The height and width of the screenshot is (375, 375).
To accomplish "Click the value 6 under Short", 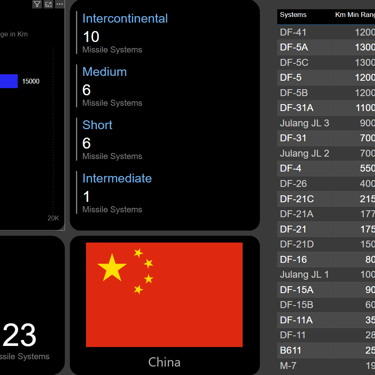I will coord(86,143).
